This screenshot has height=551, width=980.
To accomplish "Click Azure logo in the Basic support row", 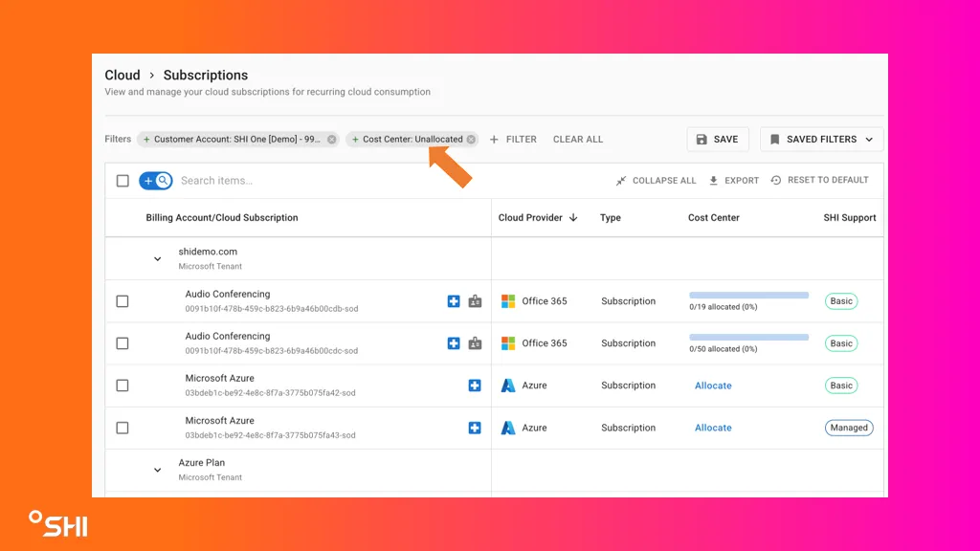I will click(x=508, y=386).
